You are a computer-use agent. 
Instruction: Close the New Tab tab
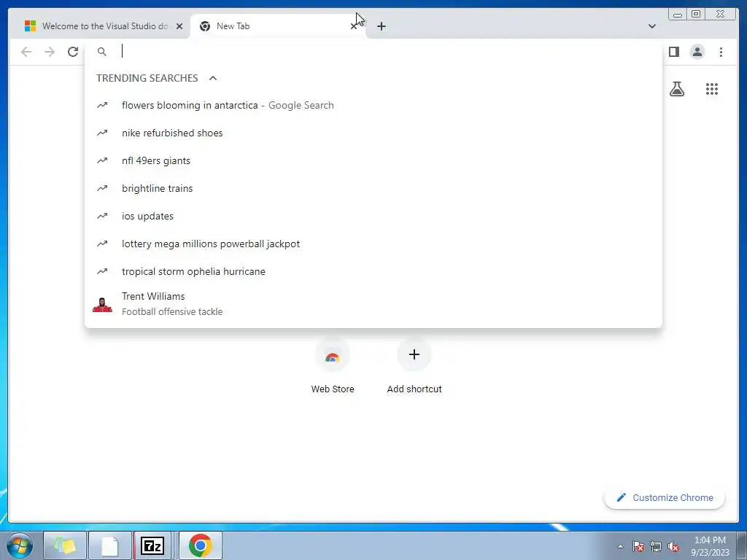(x=354, y=26)
